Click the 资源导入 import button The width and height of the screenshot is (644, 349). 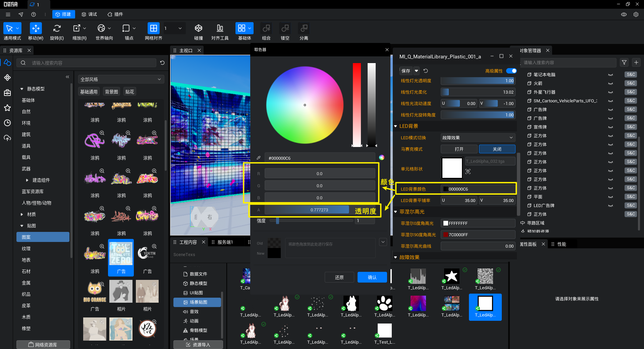[x=198, y=345]
